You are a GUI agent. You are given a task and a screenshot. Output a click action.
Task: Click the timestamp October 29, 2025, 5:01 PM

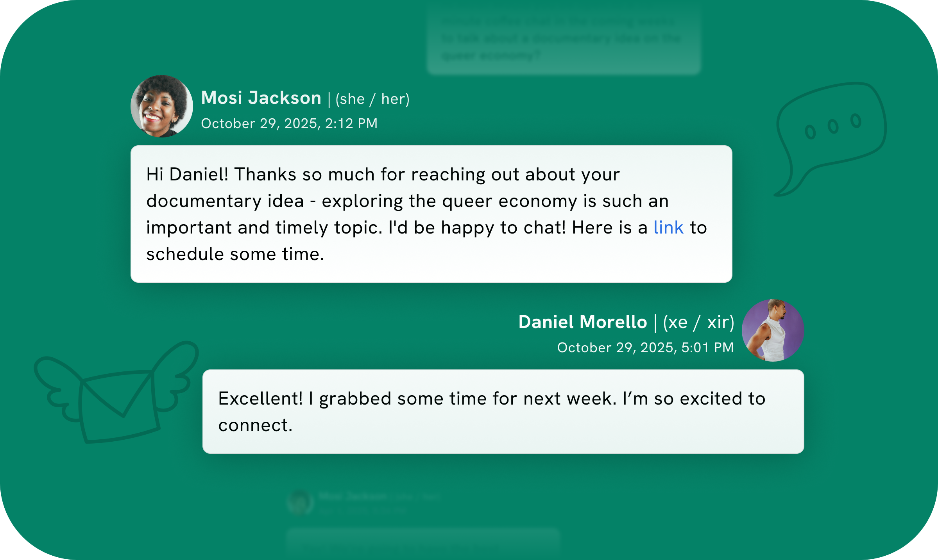[645, 348]
